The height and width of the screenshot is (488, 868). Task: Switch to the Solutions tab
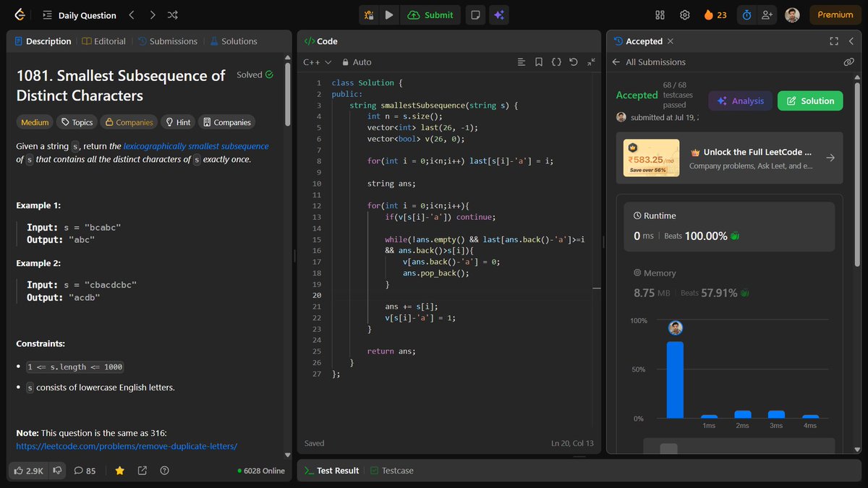click(x=233, y=41)
